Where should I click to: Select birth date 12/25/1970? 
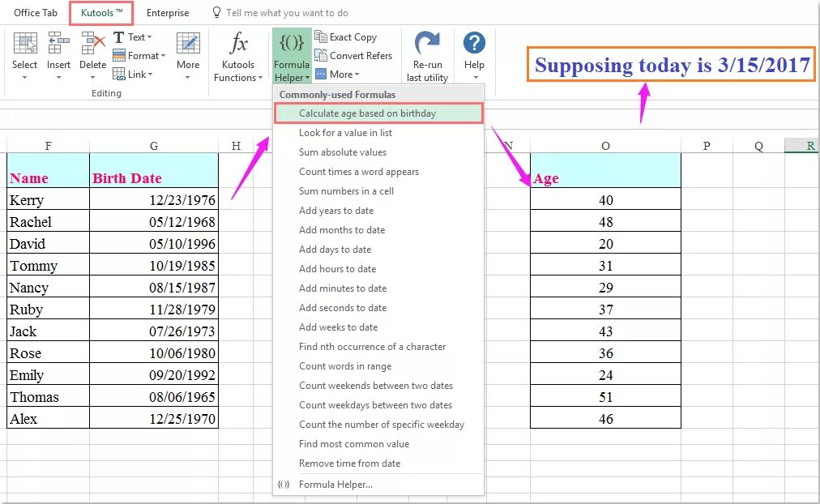point(154,418)
